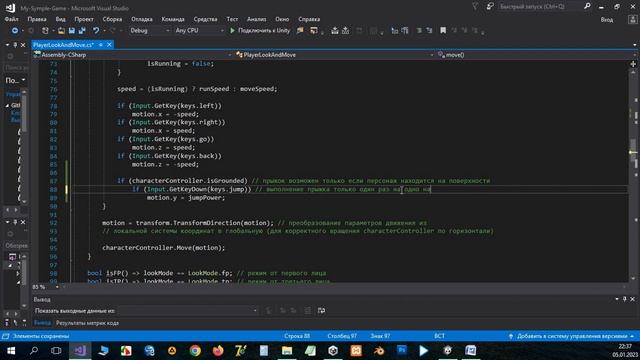The height and width of the screenshot is (360, 640).
Task: Open the Проект menu
Action: point(84,19)
